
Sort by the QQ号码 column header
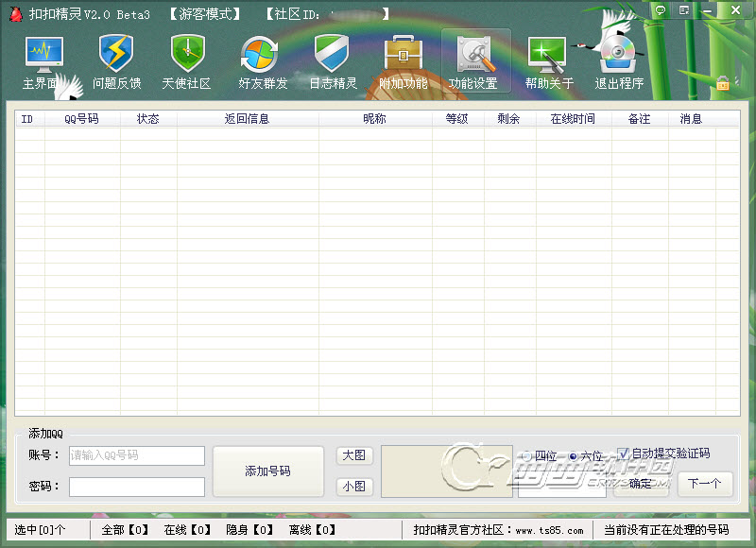(82, 119)
